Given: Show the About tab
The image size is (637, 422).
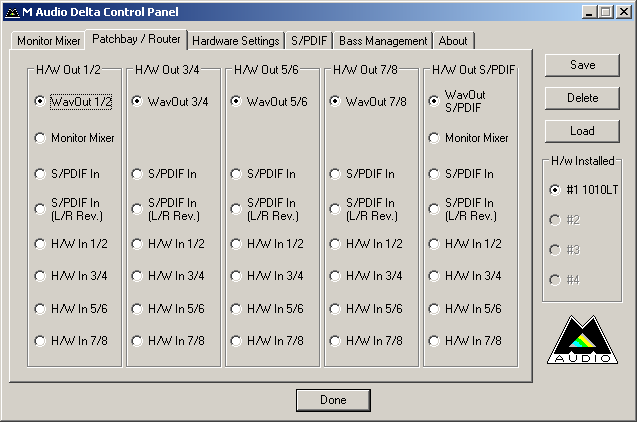Looking at the screenshot, I should click(x=453, y=41).
